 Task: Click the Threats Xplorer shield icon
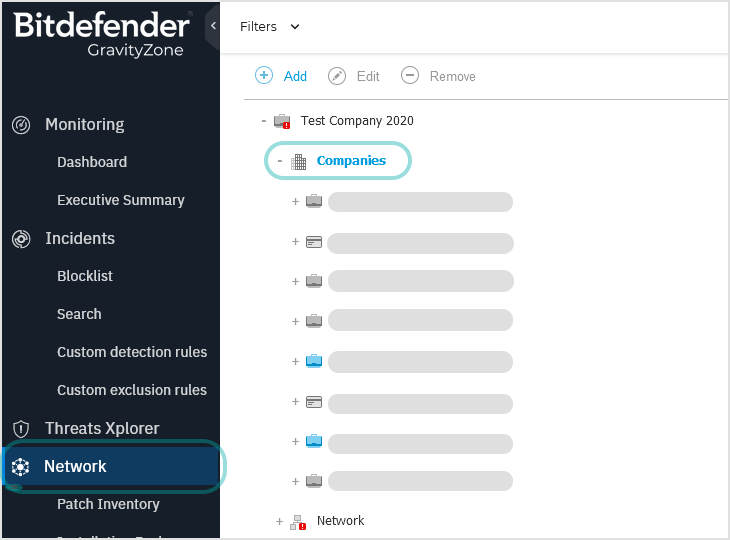tap(21, 428)
